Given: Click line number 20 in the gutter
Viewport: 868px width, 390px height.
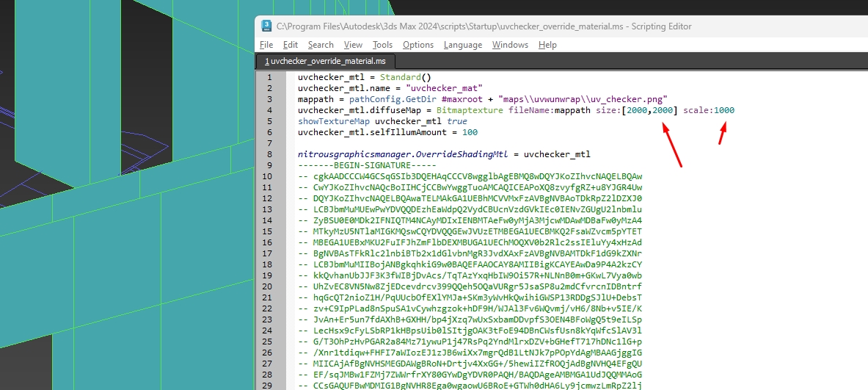Looking at the screenshot, I should point(267,286).
